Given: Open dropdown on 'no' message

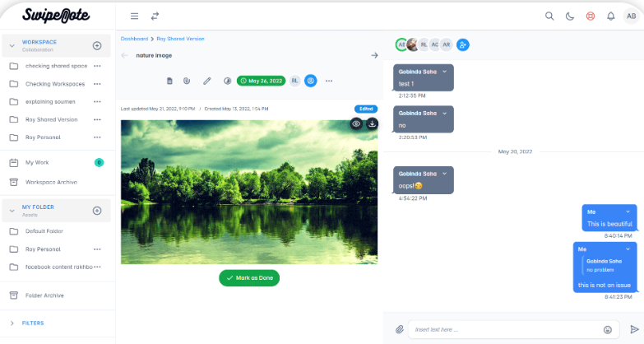Looking at the screenshot, I should tap(444, 113).
